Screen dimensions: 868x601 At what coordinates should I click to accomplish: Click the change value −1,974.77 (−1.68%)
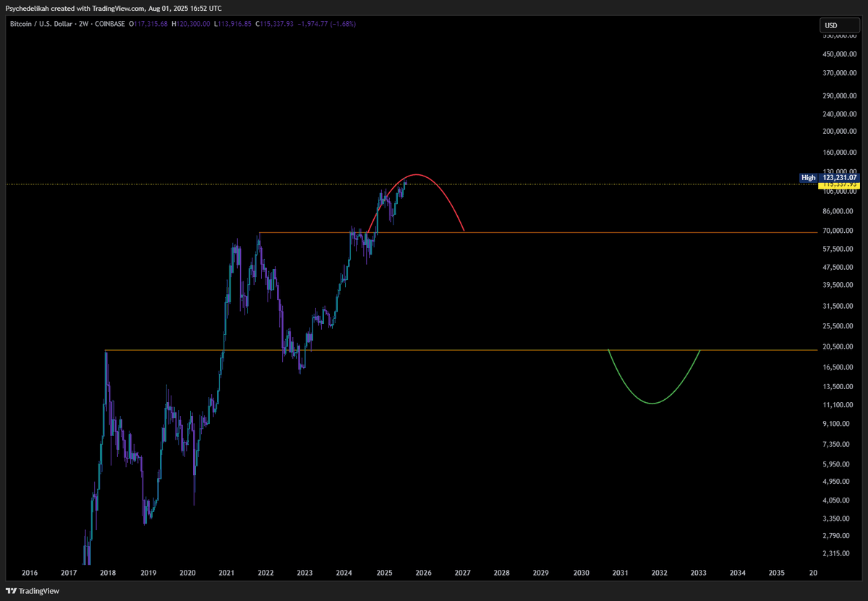click(326, 24)
